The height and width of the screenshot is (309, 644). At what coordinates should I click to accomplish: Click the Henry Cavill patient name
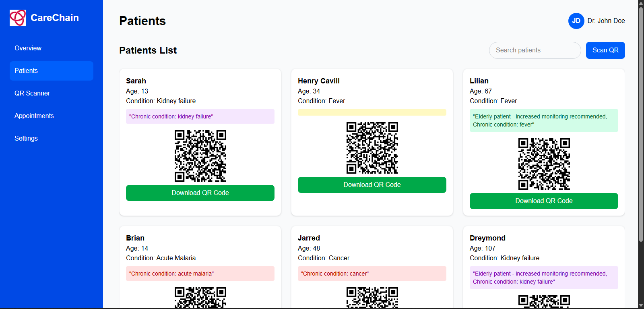pos(319,81)
